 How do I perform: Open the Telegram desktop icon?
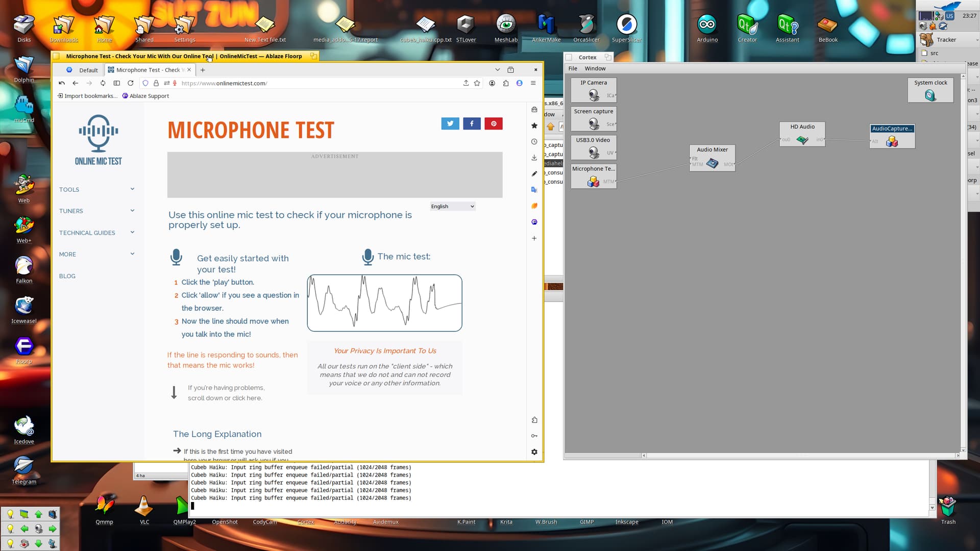[x=24, y=470]
